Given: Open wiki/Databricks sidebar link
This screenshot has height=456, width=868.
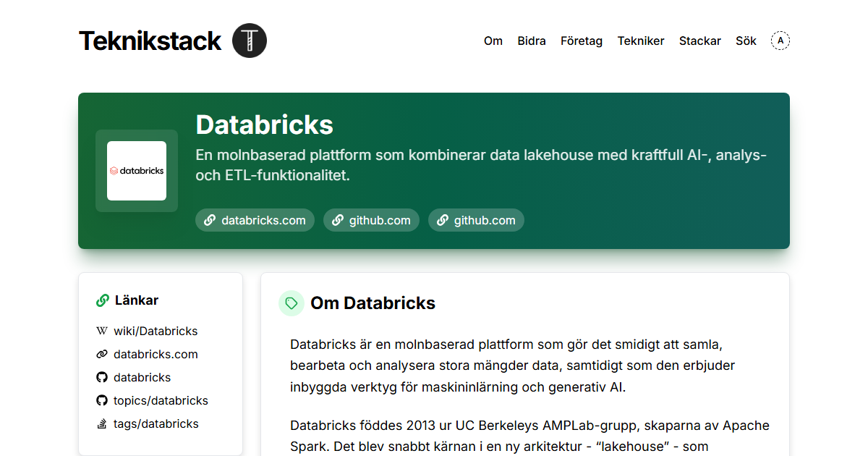Looking at the screenshot, I should pos(156,331).
